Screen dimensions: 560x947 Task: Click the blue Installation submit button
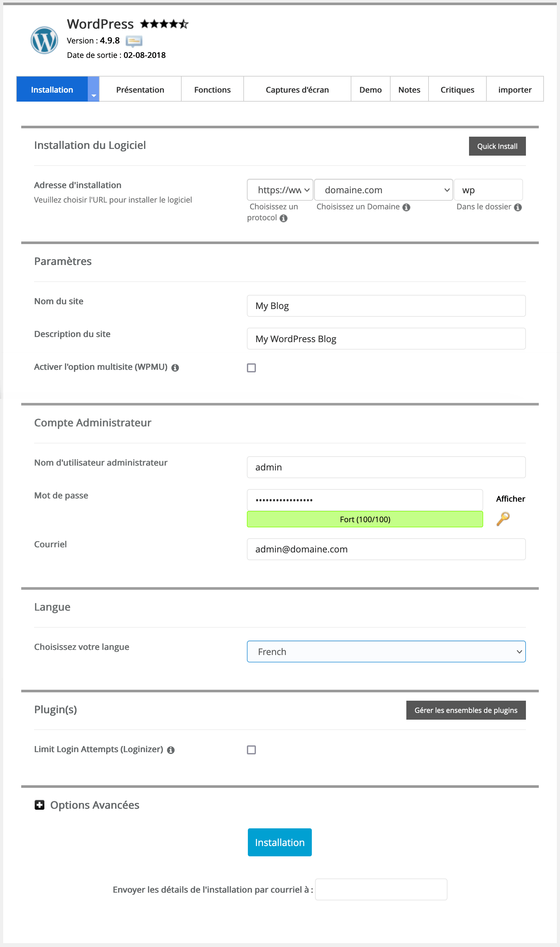tap(280, 842)
